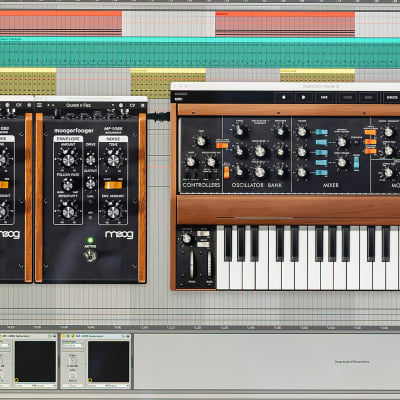Viewport: 400px width, 400px height.
Task: Click Oscillator 3 frequency knob
Action: tap(260, 172)
